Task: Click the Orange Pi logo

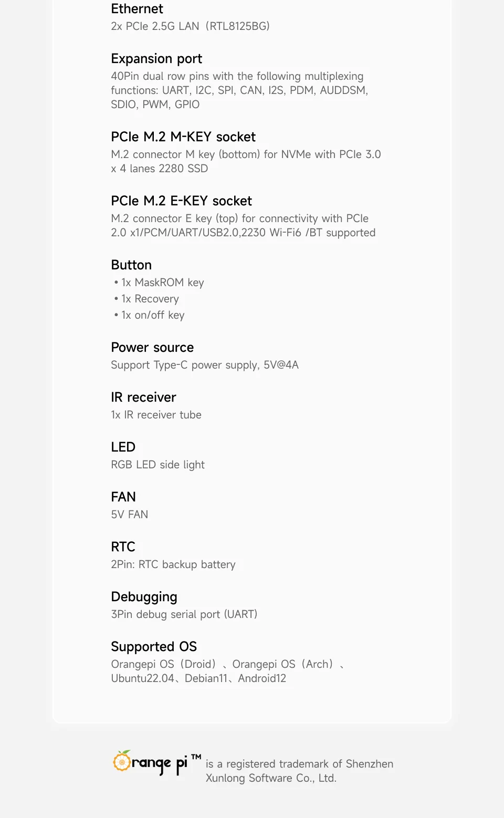Action: pyautogui.click(x=157, y=763)
